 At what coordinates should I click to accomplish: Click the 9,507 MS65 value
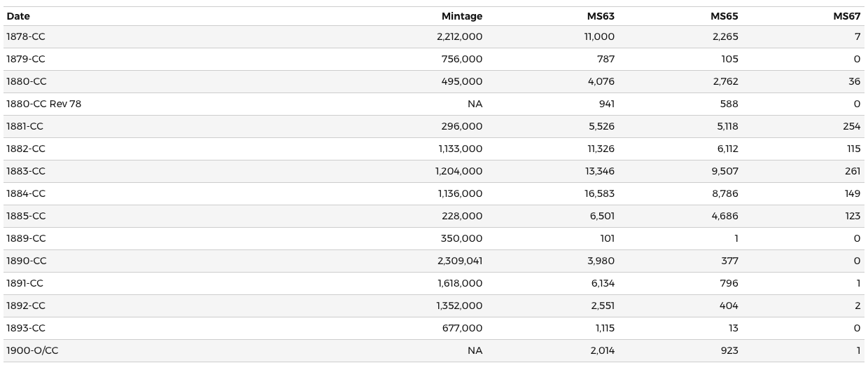724,171
